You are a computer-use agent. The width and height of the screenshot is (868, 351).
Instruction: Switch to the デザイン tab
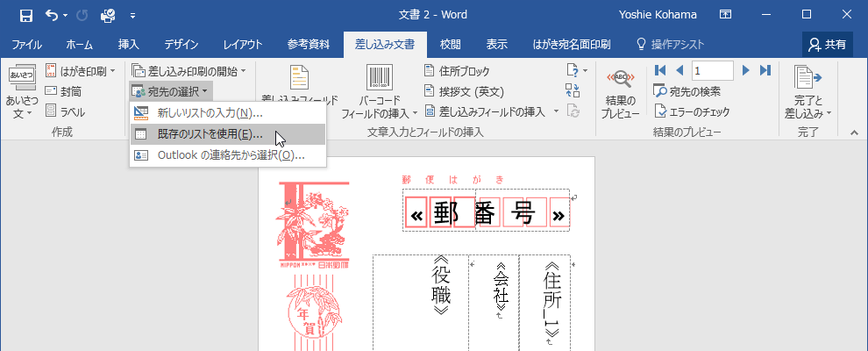pos(181,45)
